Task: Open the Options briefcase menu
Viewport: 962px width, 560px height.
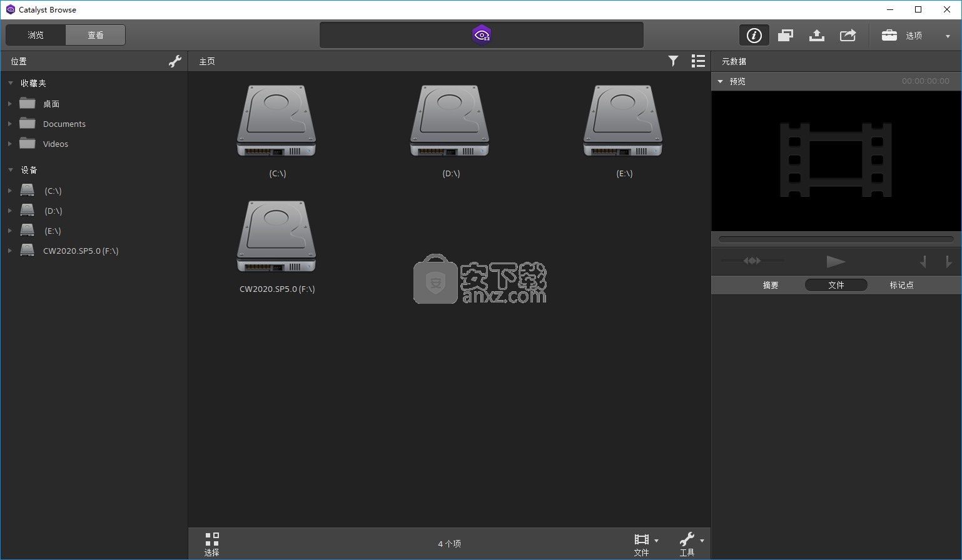Action: (x=915, y=36)
